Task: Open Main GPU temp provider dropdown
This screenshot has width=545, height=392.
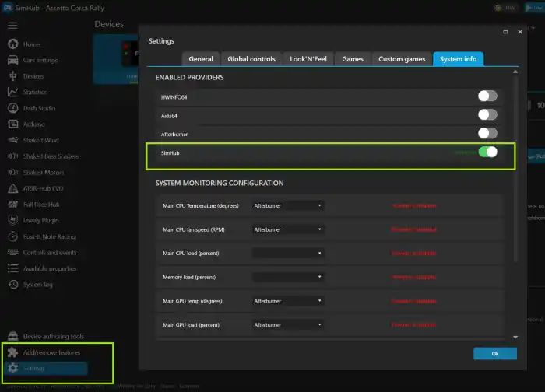Action: click(288, 301)
